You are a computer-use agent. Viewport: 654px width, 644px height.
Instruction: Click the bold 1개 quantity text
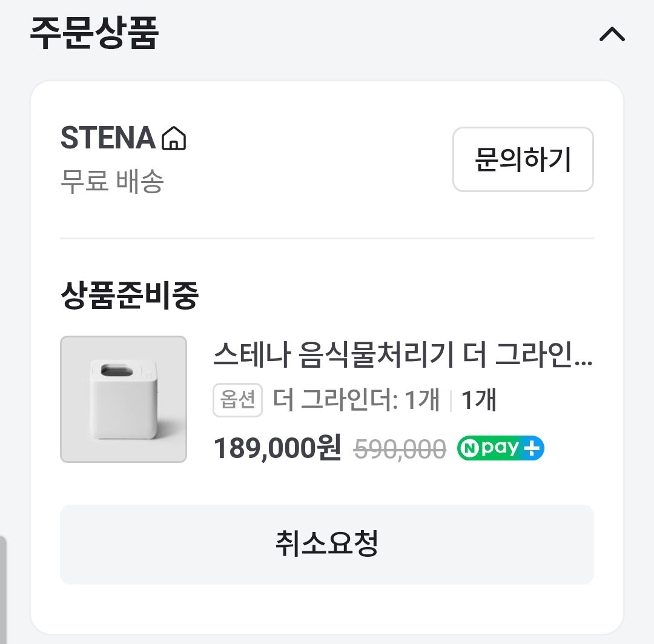tap(479, 401)
